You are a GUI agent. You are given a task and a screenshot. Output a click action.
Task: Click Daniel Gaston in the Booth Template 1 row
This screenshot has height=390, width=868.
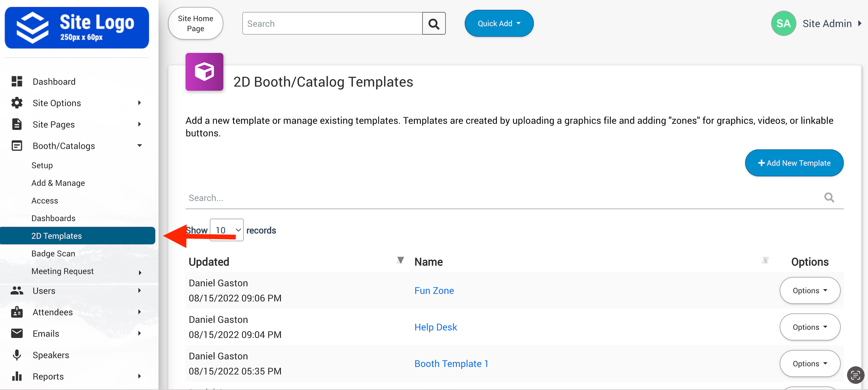218,356
